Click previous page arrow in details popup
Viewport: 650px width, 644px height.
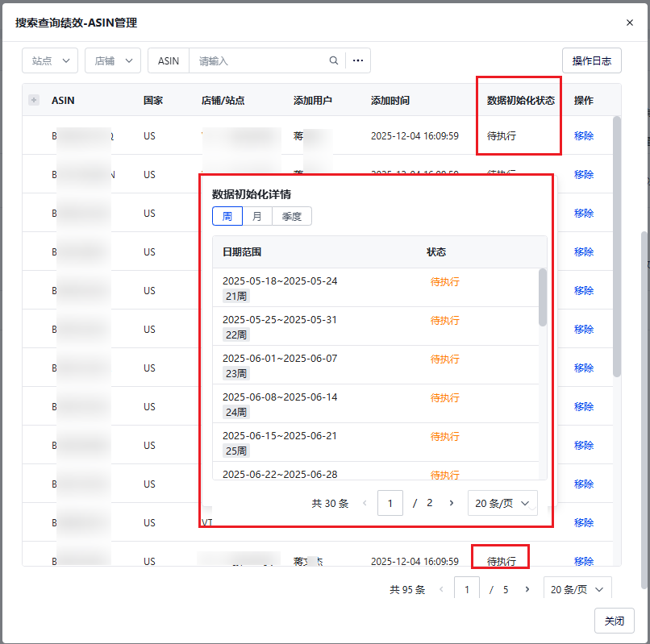[x=365, y=503]
